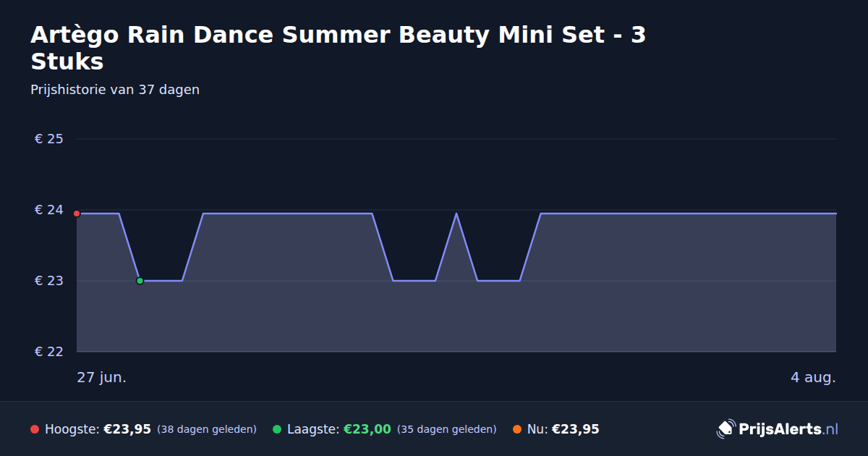Click the 27 jun. start date label

[102, 378]
